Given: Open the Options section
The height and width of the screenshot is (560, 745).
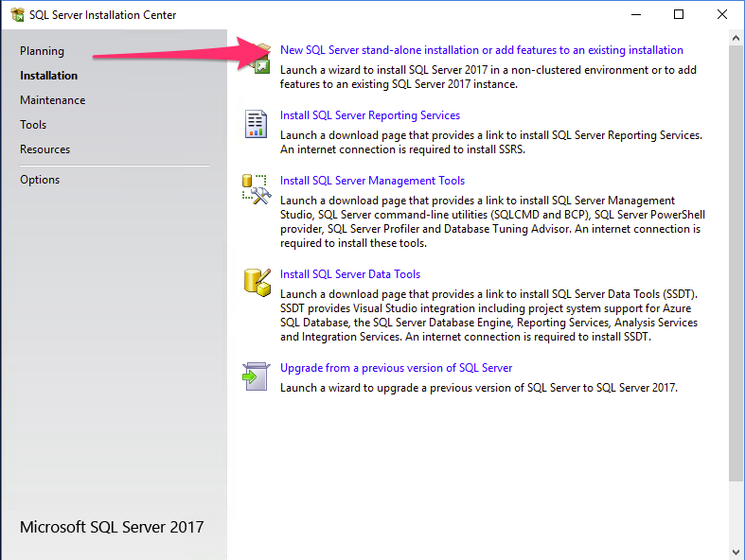Looking at the screenshot, I should tap(40, 180).
